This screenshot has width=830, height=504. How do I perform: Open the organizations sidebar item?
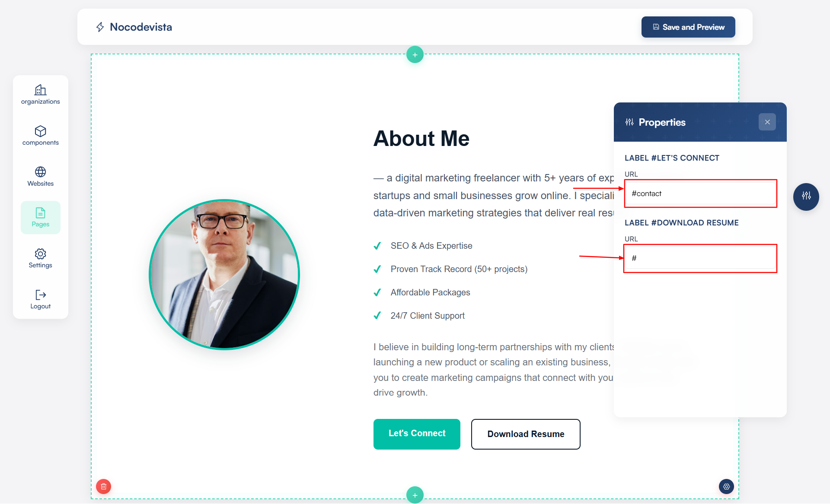(x=41, y=95)
